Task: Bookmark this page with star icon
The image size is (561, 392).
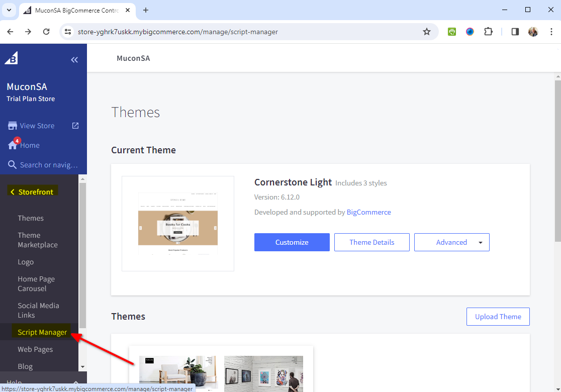Action: (x=427, y=32)
